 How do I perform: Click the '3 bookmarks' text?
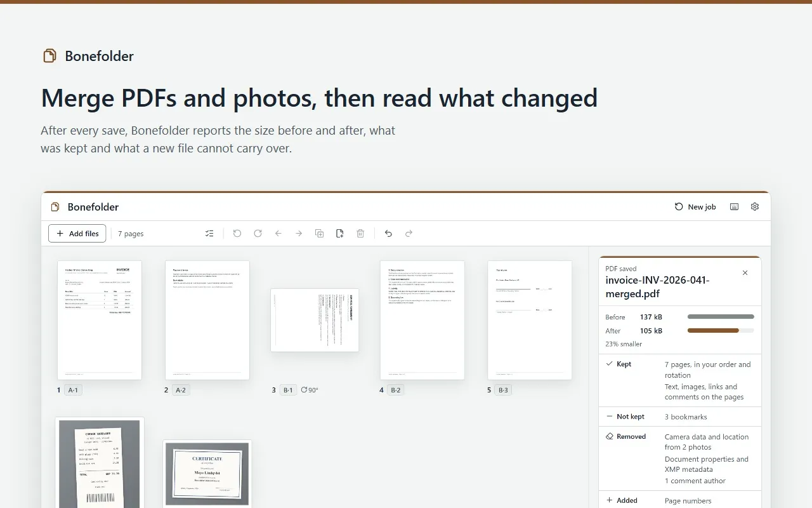[686, 417]
